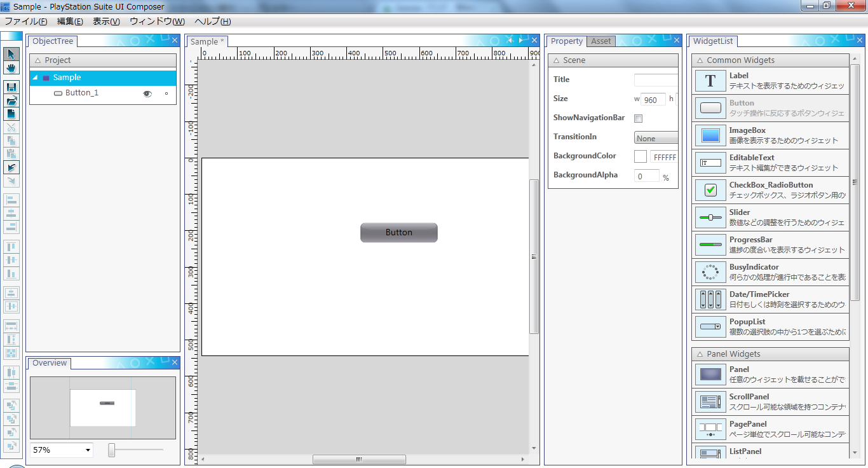868x468 pixels.
Task: Click the align bottom icon
Action: point(11,273)
